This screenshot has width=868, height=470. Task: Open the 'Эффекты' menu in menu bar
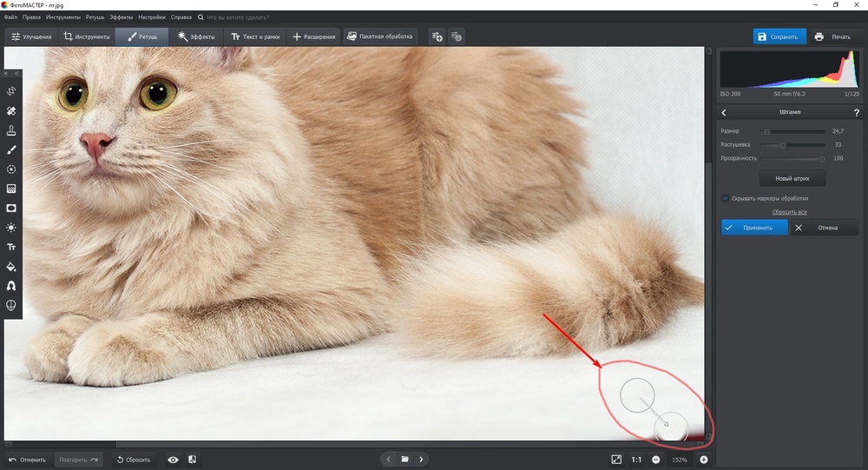point(122,17)
